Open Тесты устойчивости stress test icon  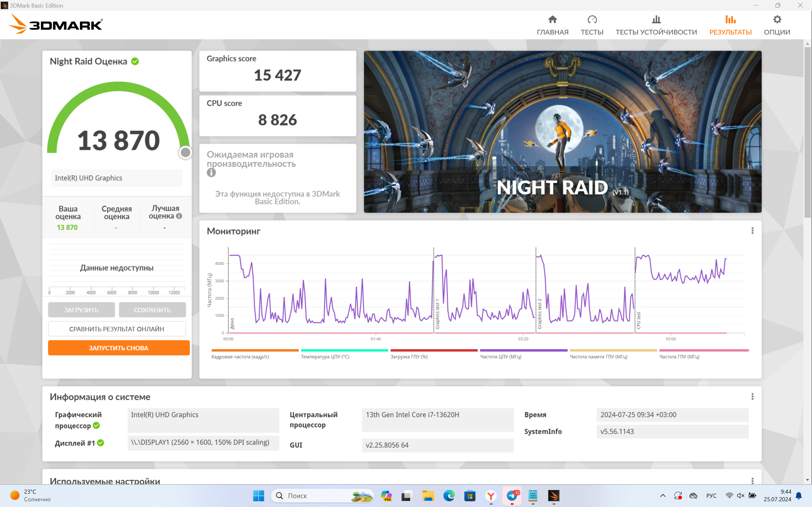tap(656, 19)
